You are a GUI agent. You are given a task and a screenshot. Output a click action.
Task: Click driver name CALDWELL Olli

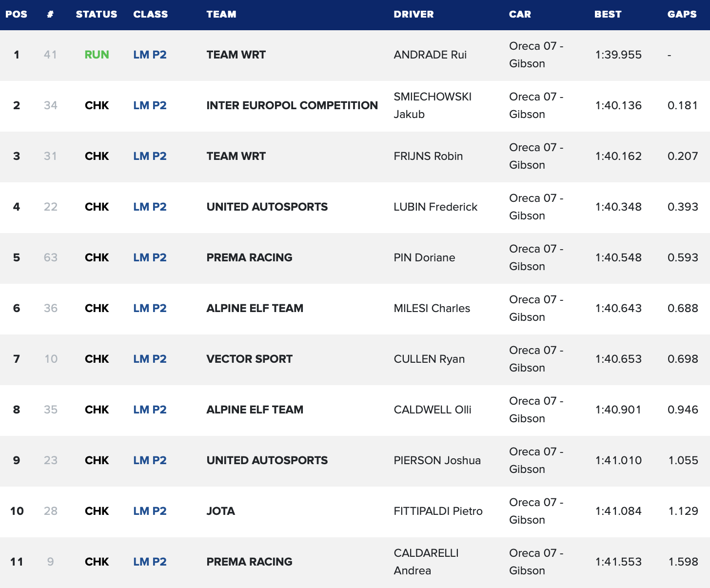pyautogui.click(x=433, y=410)
